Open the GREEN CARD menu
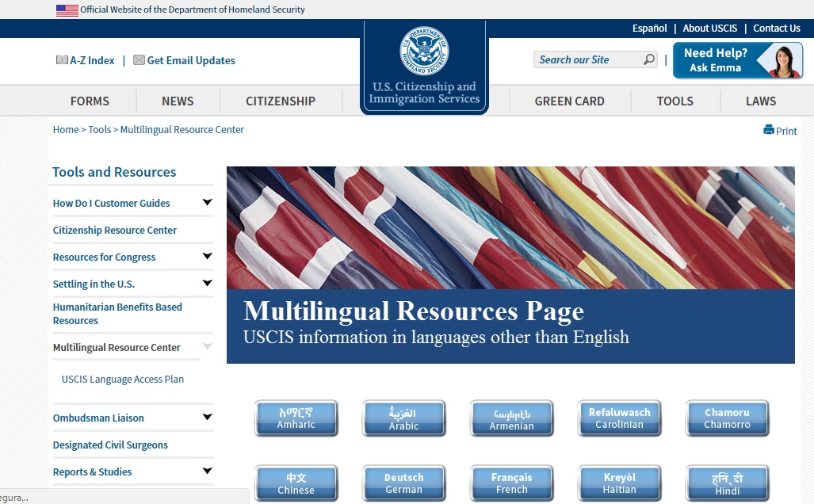 click(569, 101)
